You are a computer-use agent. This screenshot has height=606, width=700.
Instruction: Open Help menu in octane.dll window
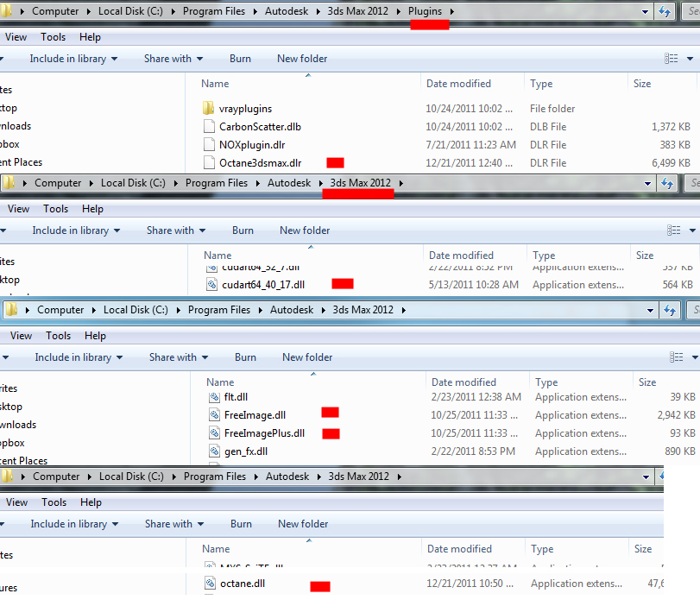91,502
